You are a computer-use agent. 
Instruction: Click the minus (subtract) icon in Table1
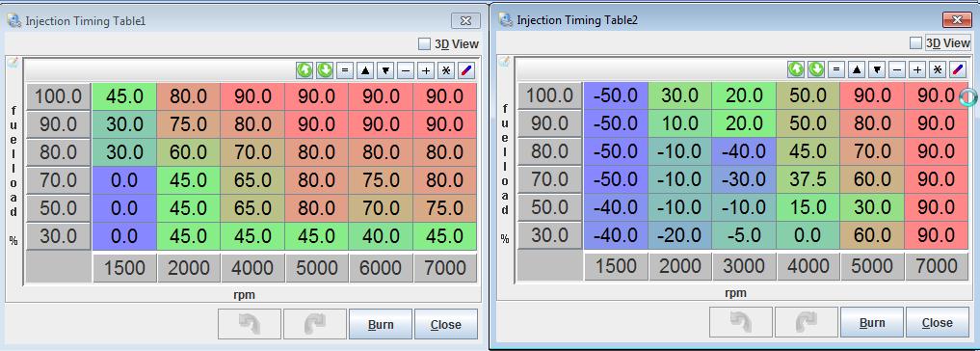[406, 70]
